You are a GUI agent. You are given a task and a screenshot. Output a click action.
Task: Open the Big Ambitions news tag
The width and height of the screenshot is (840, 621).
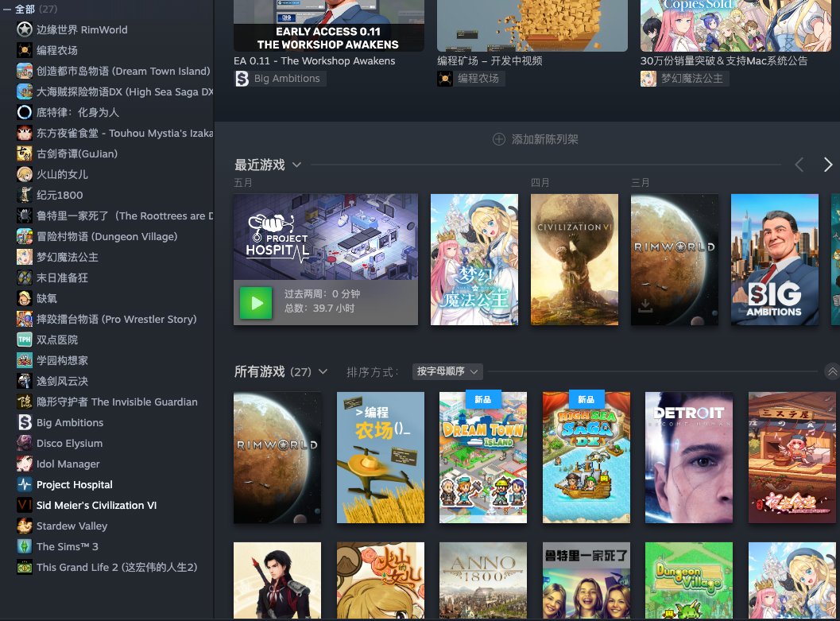click(281, 79)
